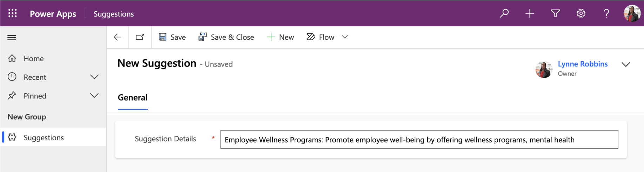Image resolution: width=644 pixels, height=172 pixels.
Task: Open record in new window icon
Action: coord(140,37)
